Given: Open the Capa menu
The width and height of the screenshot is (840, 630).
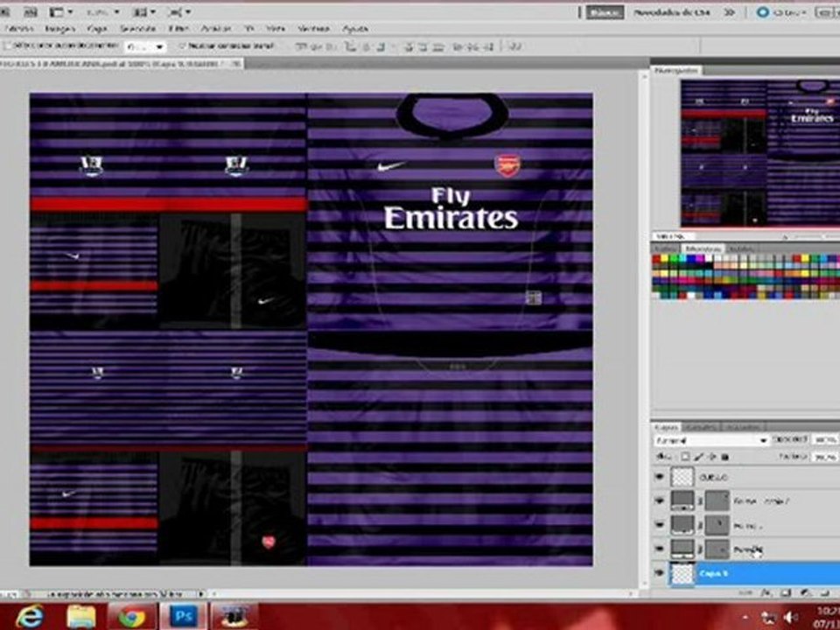Looking at the screenshot, I should (x=97, y=28).
